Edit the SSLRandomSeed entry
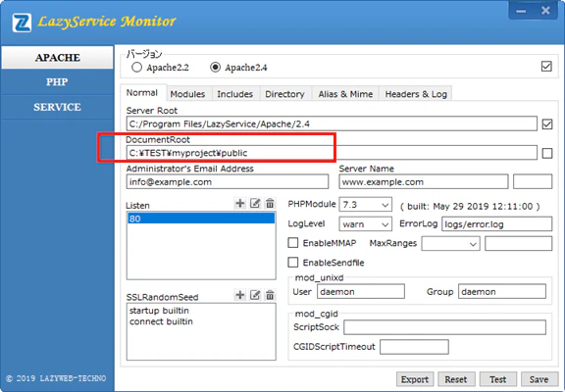 pyautogui.click(x=255, y=295)
